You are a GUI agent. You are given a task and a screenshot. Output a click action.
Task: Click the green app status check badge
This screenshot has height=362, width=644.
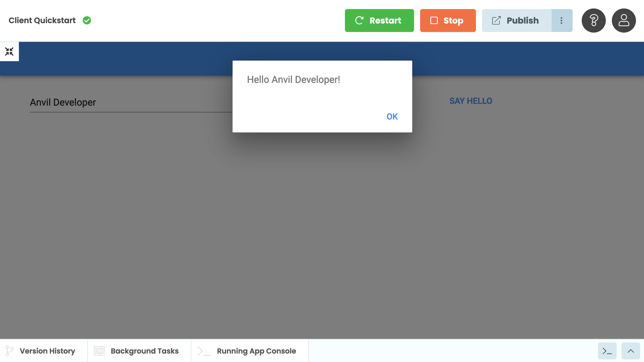[x=87, y=21]
